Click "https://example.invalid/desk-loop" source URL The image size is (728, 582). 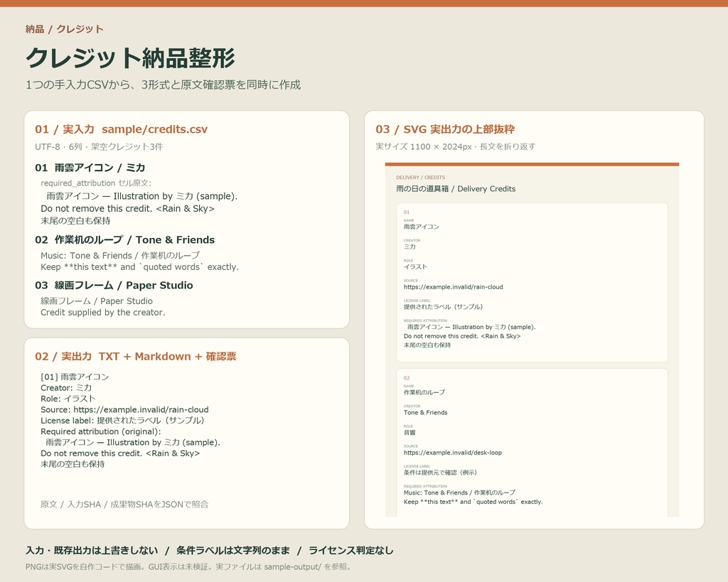pos(453,453)
